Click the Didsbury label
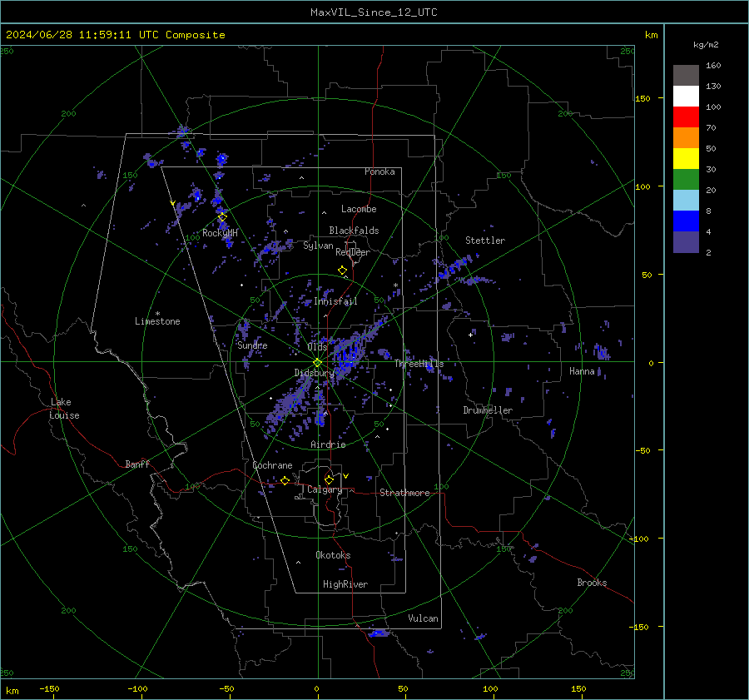The height and width of the screenshot is (700, 749). tap(315, 373)
